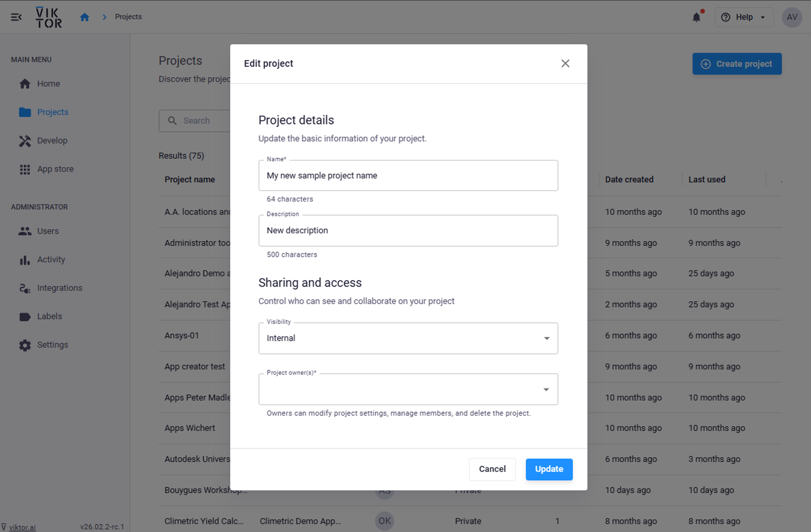Image resolution: width=811 pixels, height=532 pixels.
Task: Open the Help dropdown menu
Action: [x=744, y=17]
